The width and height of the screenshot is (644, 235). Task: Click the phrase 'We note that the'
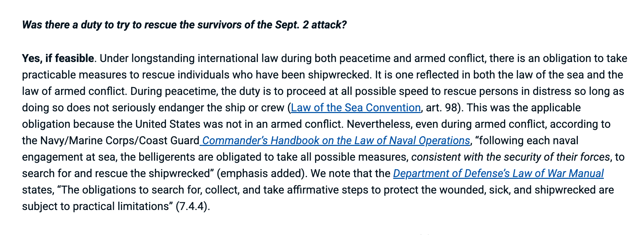(x=350, y=173)
